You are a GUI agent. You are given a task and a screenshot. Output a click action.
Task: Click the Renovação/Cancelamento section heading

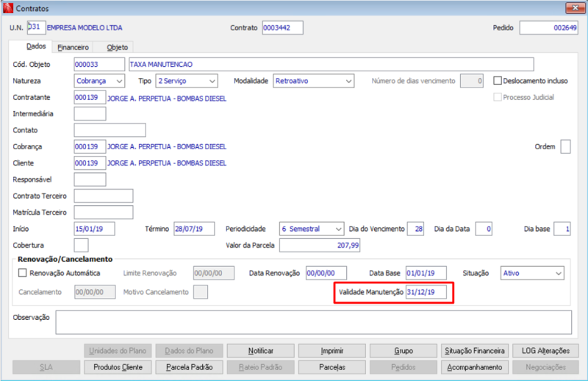click(x=65, y=259)
